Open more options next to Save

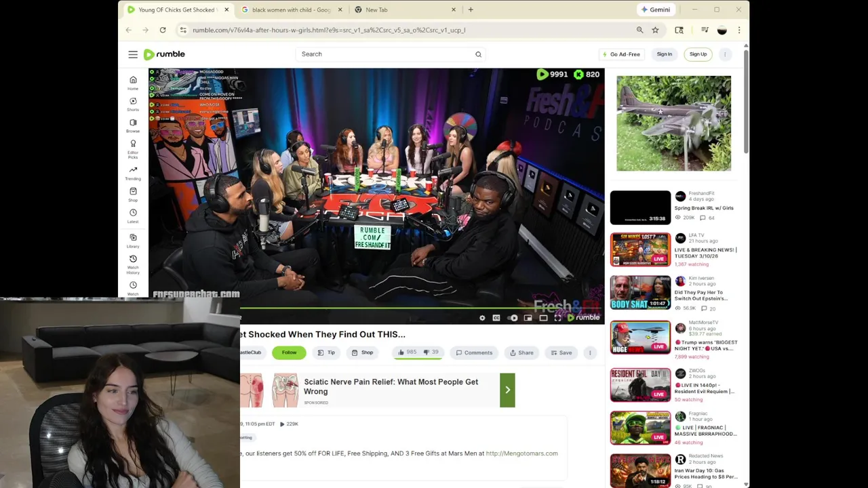pos(590,352)
